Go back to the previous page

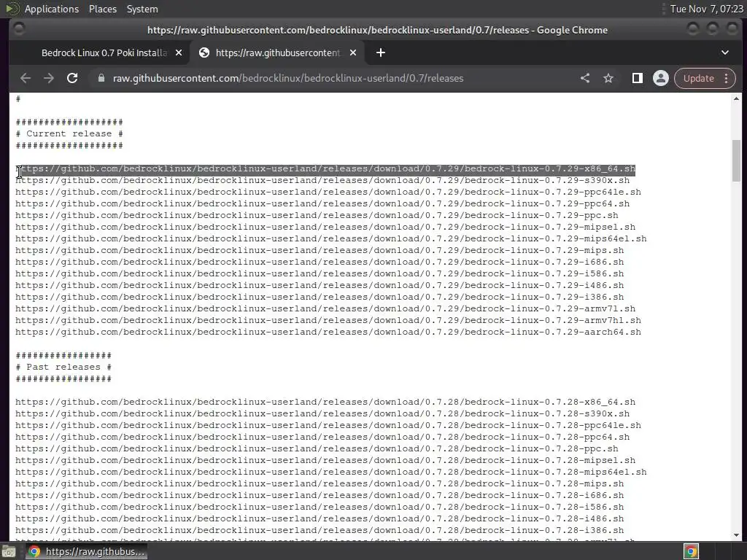26,78
